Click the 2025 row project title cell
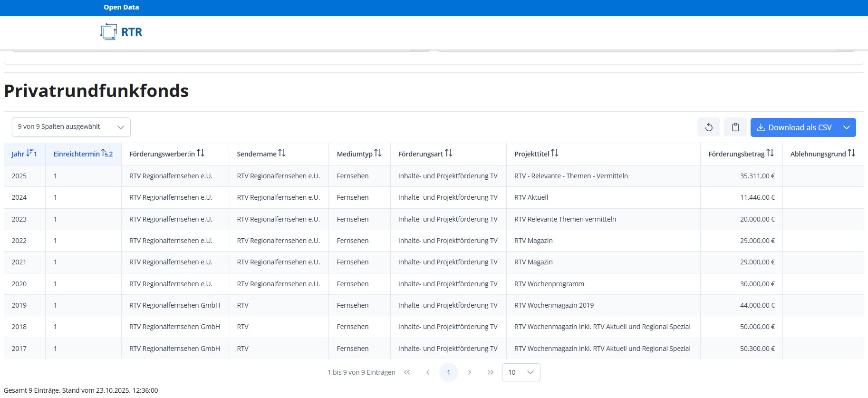This screenshot has height=398, width=868. [571, 176]
